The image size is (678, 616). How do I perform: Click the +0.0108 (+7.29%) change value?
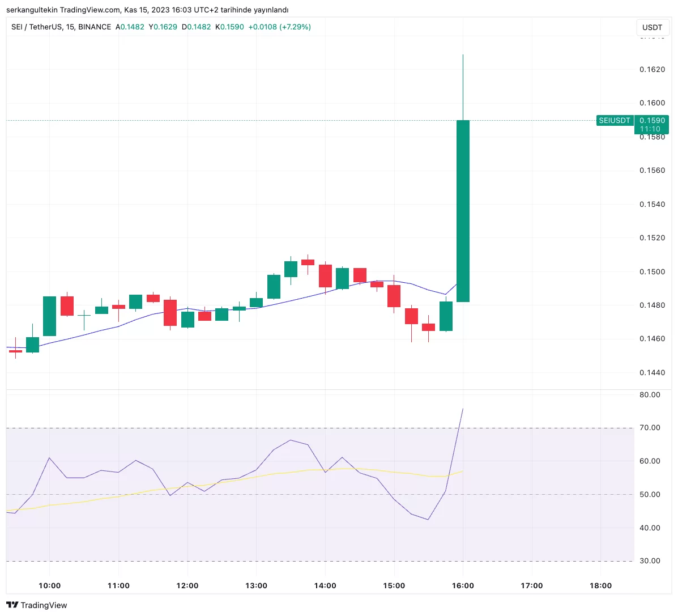click(x=279, y=27)
